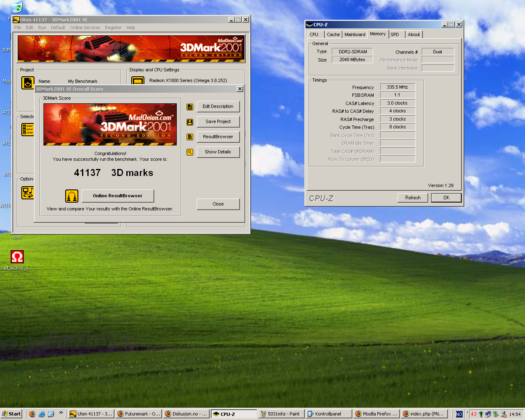Screen dimensions: 525x420
Task: Open the ResultBrowser button
Action: coord(218,137)
